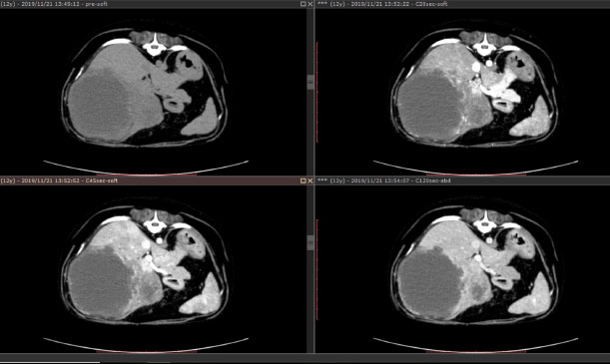Click the red horizontal ruler under pre-soft image

[147, 175]
